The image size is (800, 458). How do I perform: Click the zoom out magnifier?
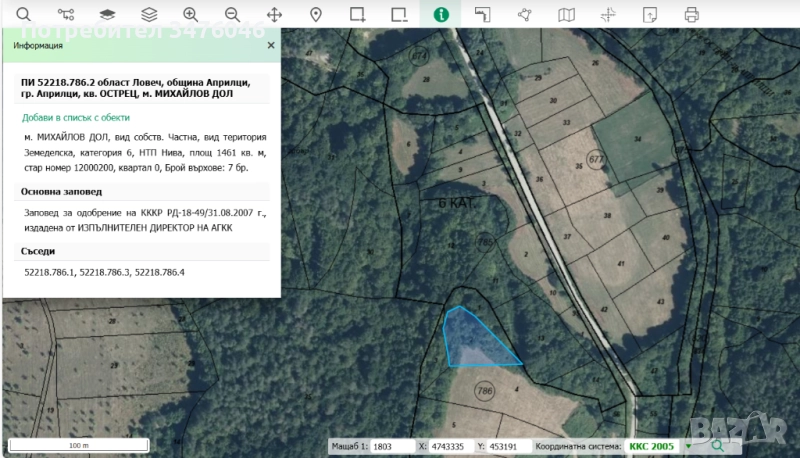[232, 14]
